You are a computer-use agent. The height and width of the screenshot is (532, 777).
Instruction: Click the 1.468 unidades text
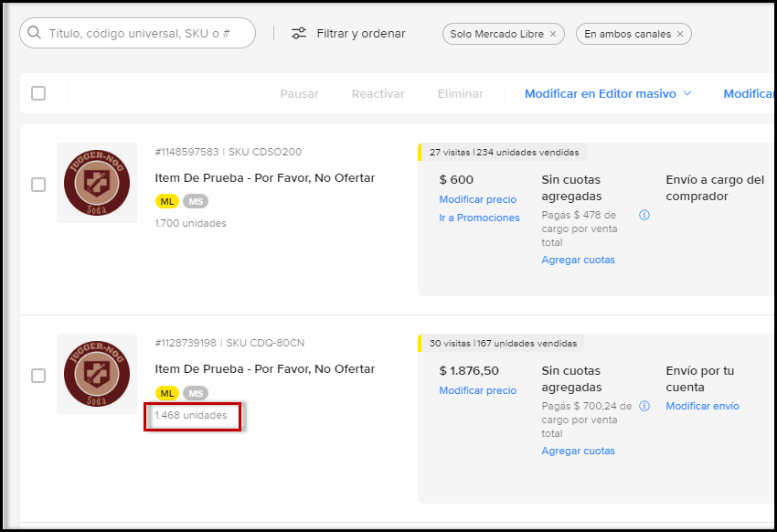tap(191, 415)
